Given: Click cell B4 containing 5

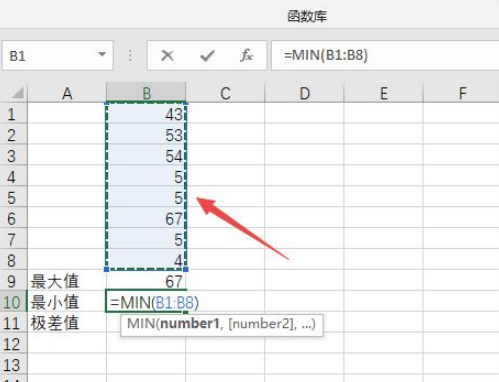Looking at the screenshot, I should (146, 176).
